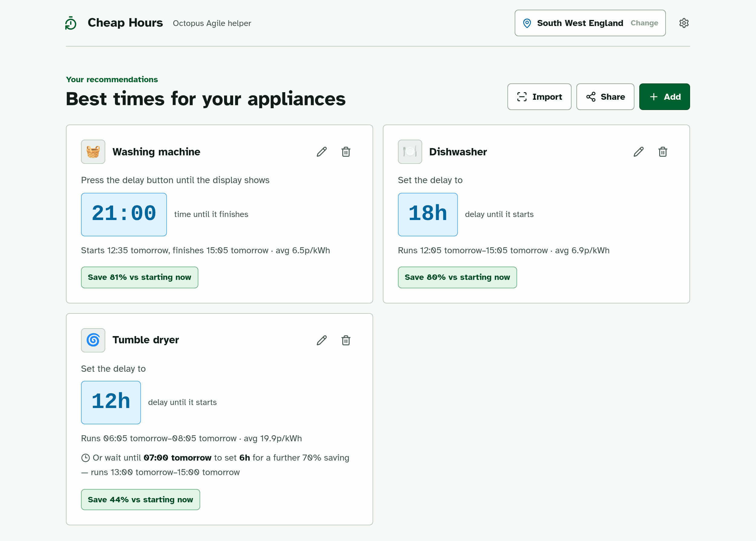Click the 'Dishwasher' card title
The image size is (756, 541).
(x=458, y=152)
